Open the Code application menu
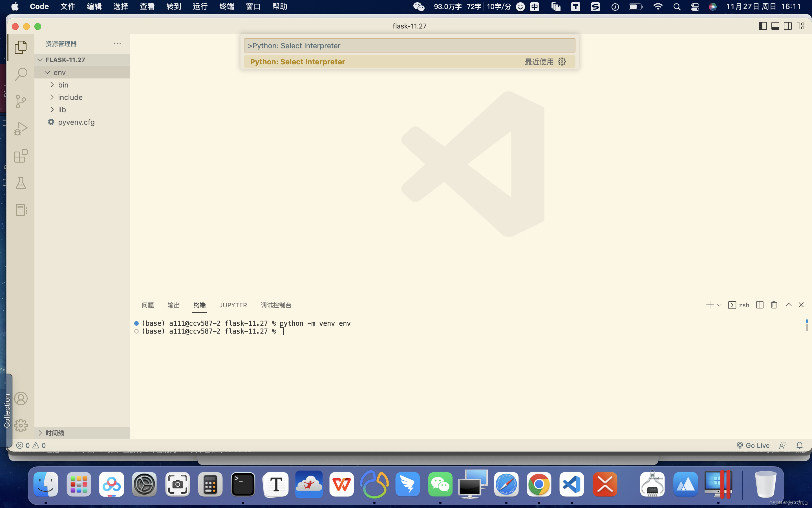 (39, 7)
